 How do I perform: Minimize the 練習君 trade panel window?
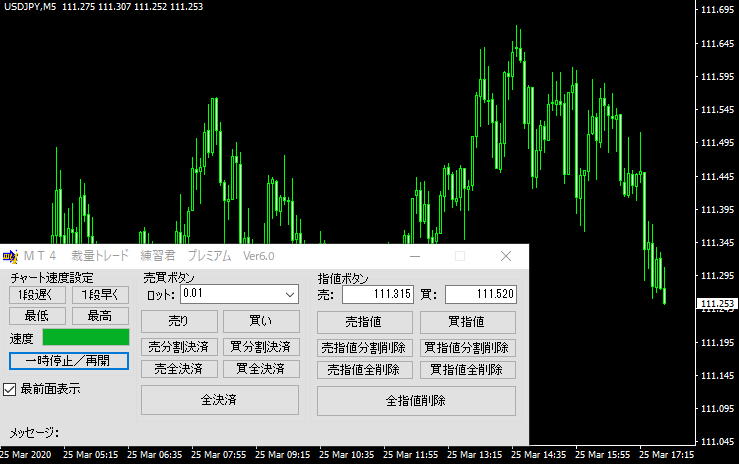414,256
